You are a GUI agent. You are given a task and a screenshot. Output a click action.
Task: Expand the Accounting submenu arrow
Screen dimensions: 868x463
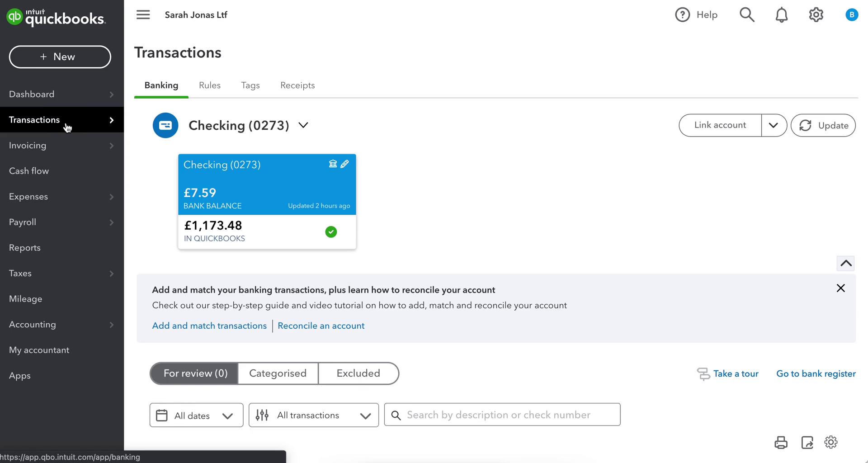(111, 325)
